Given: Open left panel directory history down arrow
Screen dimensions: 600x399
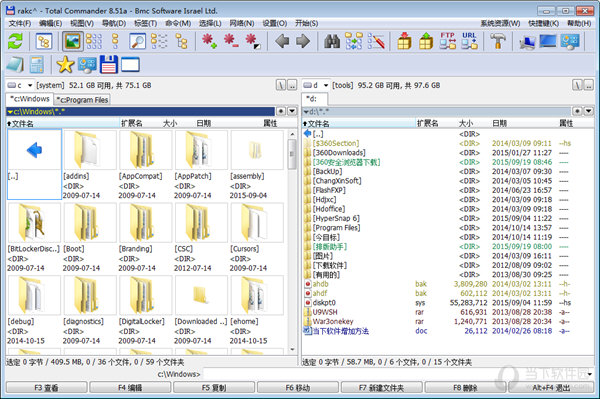Looking at the screenshot, I should [292, 111].
